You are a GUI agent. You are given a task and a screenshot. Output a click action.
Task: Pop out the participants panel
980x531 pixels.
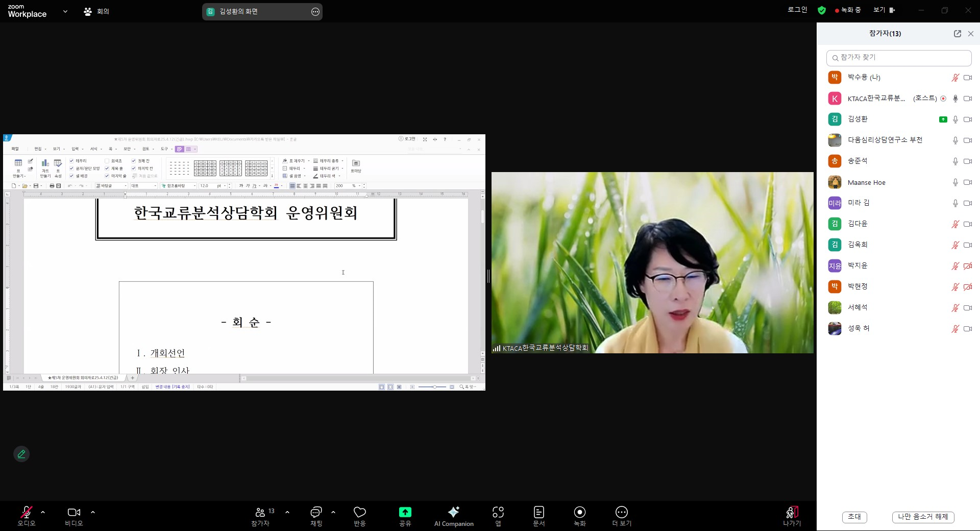coord(957,34)
